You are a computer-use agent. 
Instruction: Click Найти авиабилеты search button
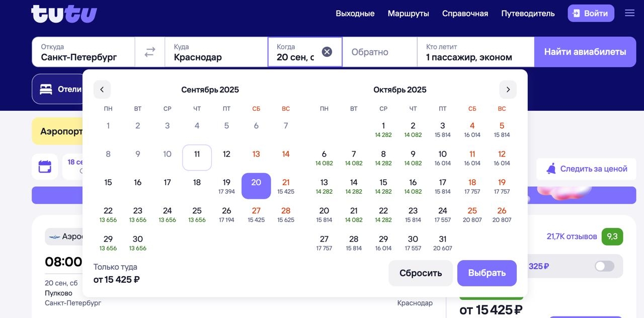point(585,52)
